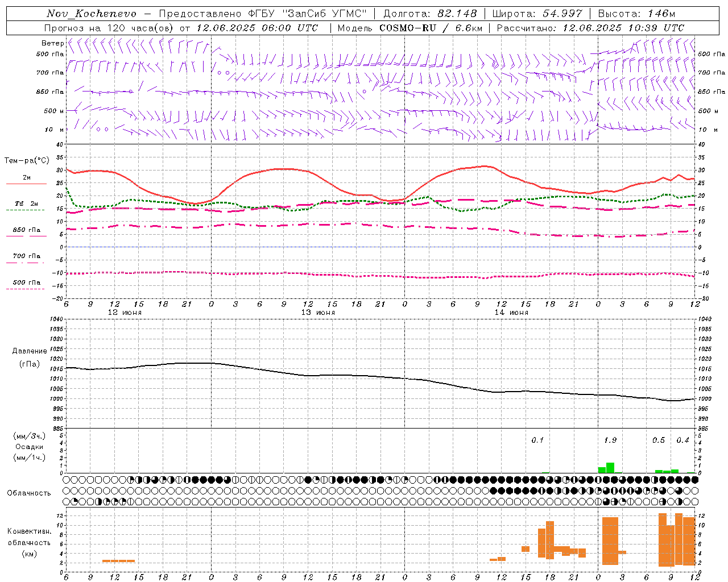Click the 13 июня date label
The width and height of the screenshot is (728, 582).
pos(318,313)
